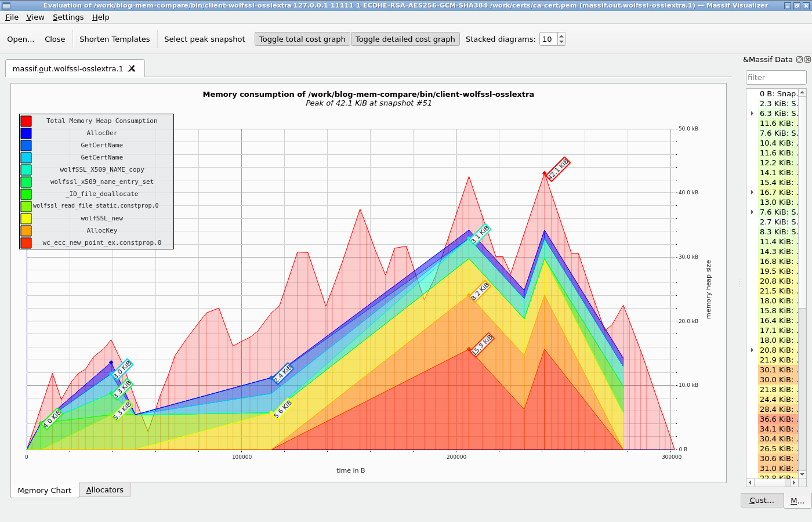Close the Massif Data panel
The height and width of the screenshot is (522, 812).
point(807,60)
